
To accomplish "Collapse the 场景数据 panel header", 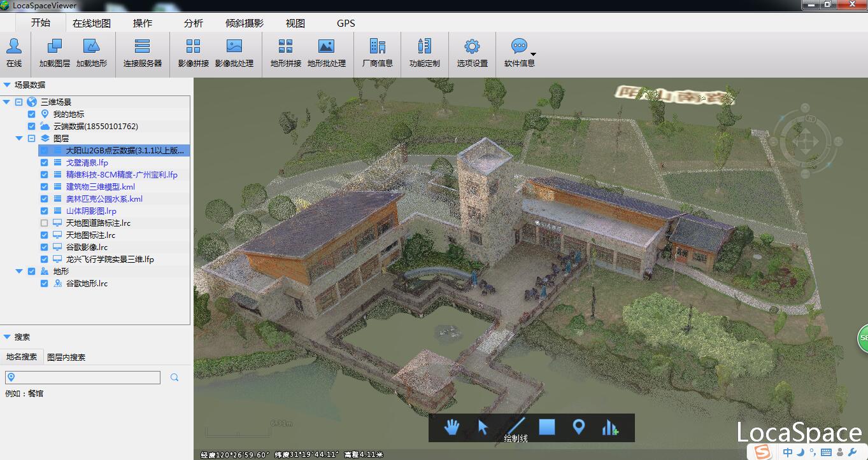I will click(x=7, y=85).
